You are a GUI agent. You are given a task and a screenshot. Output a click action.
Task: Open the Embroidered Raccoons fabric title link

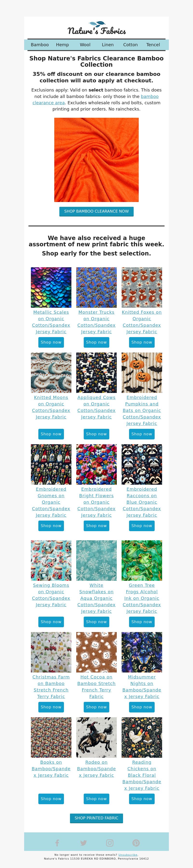[x=142, y=502]
